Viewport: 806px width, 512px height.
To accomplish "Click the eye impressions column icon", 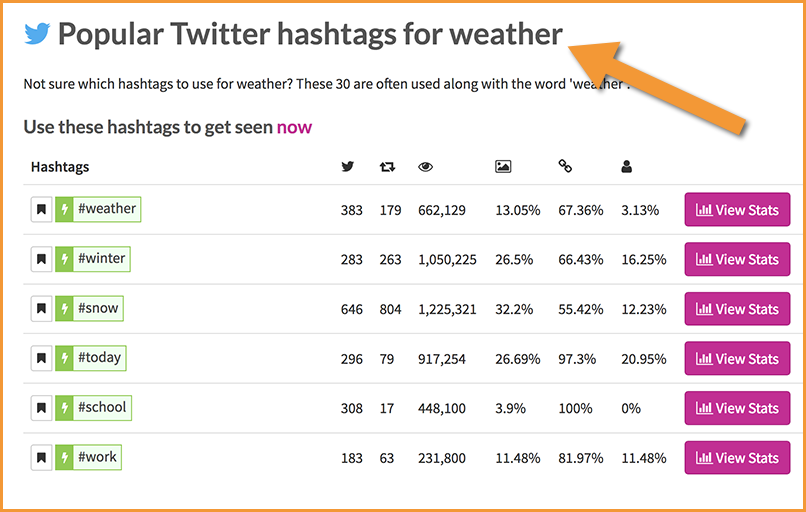I will [426, 167].
